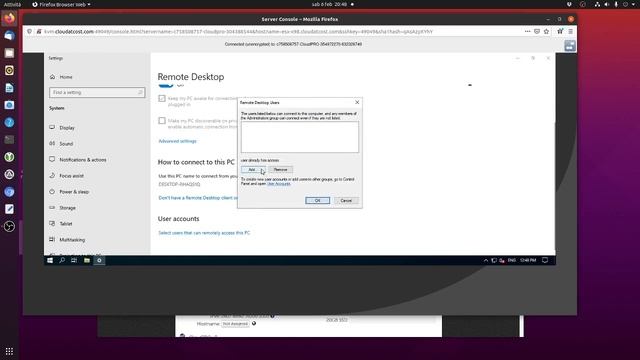Viewport: 640px width, 360px height.
Task: Click the Windows tray network icon
Action: pyautogui.click(x=494, y=260)
